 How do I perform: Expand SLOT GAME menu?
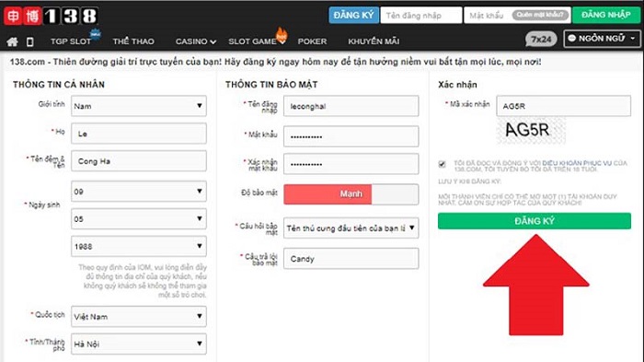pyautogui.click(x=257, y=41)
